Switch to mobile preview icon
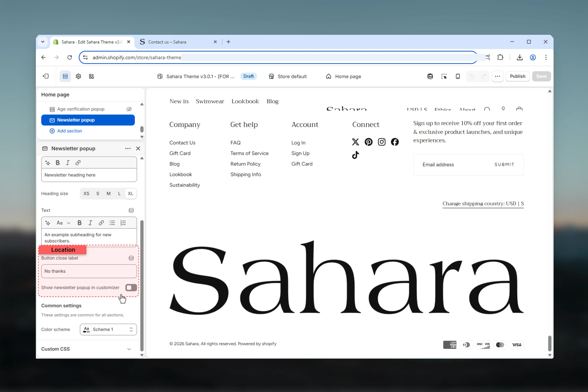 [457, 76]
